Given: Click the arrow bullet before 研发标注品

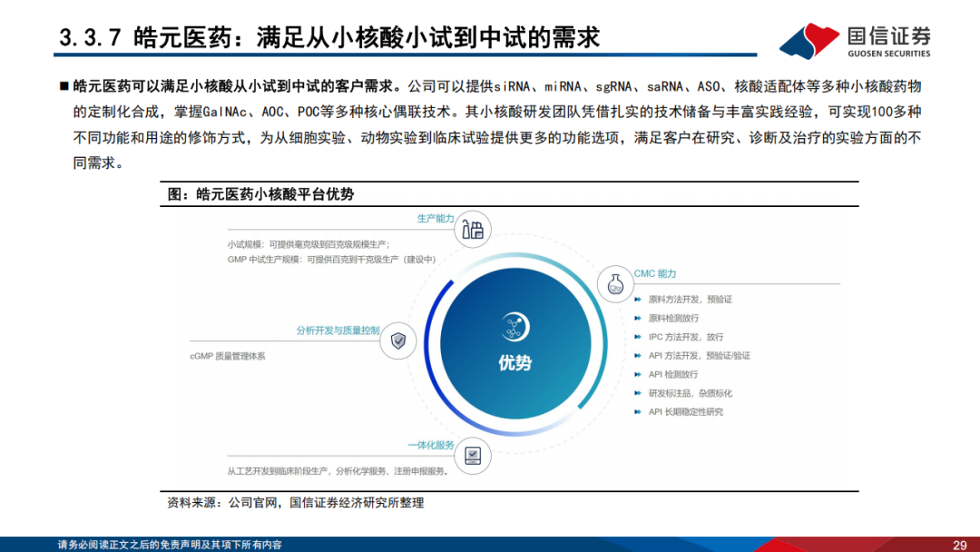Looking at the screenshot, I should tap(638, 393).
